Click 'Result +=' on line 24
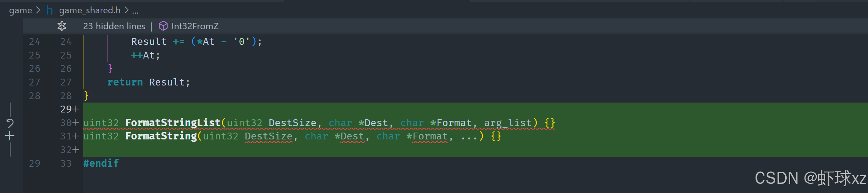This screenshot has height=193, width=868. [x=158, y=41]
